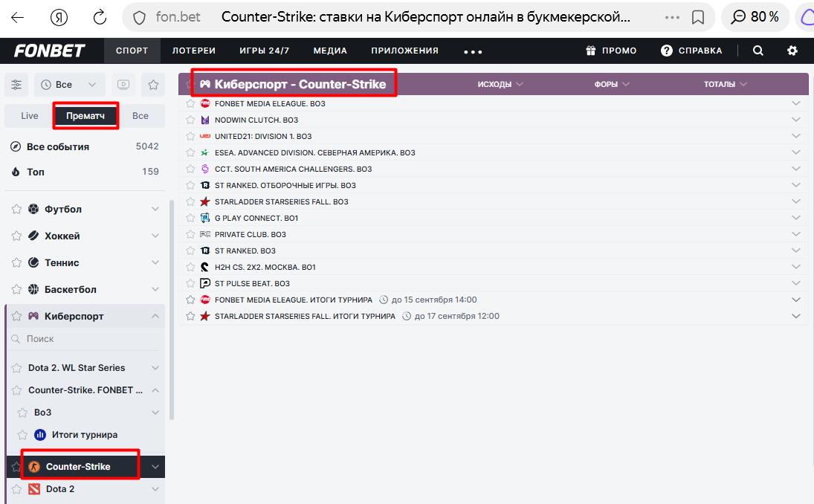Collapse the Киберспорт category

(x=155, y=316)
